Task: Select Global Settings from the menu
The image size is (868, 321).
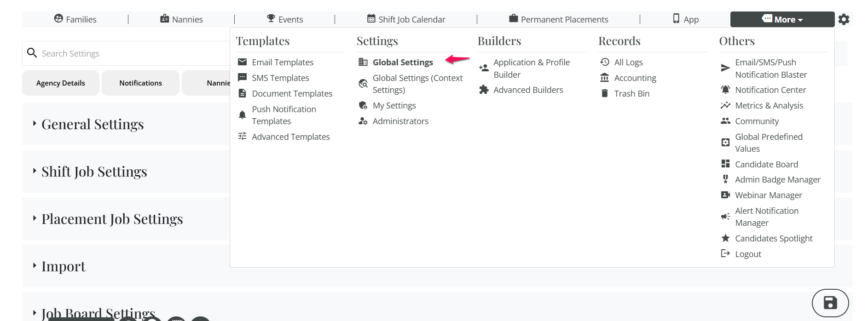Action: click(x=403, y=62)
